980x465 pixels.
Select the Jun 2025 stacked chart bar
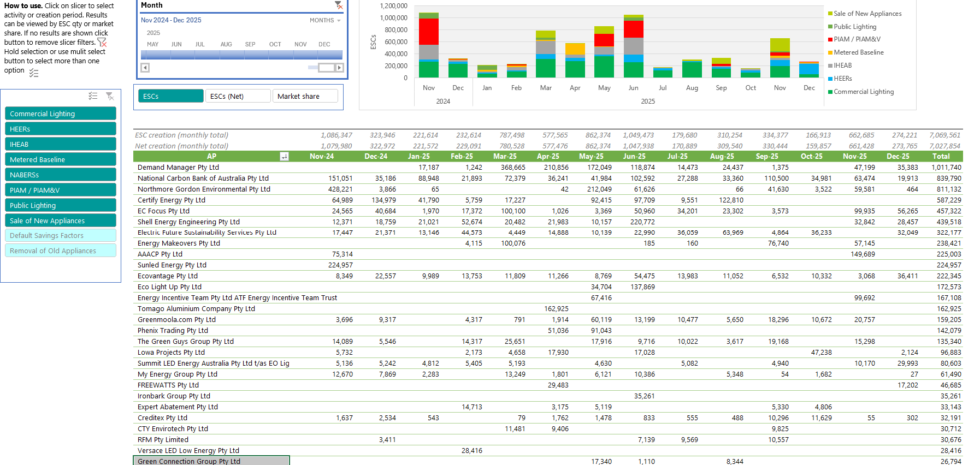[633, 46]
